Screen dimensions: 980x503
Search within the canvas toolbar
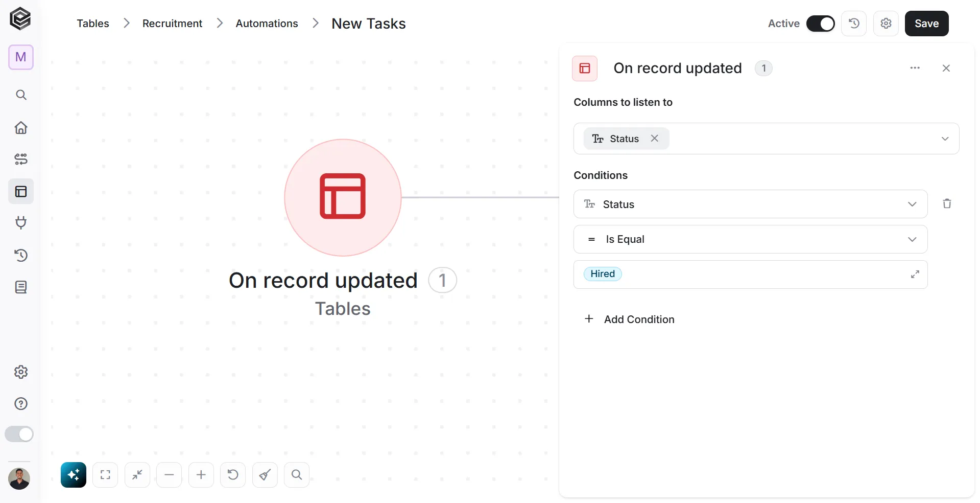point(297,475)
